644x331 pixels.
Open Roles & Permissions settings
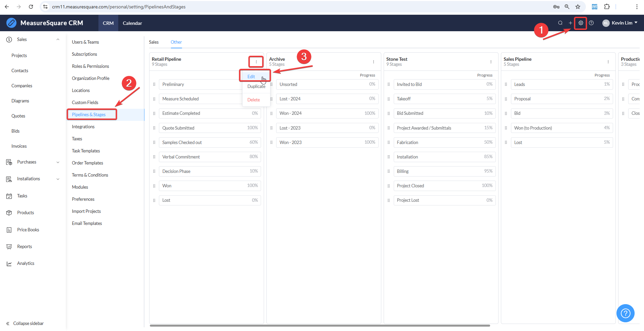[x=90, y=66]
